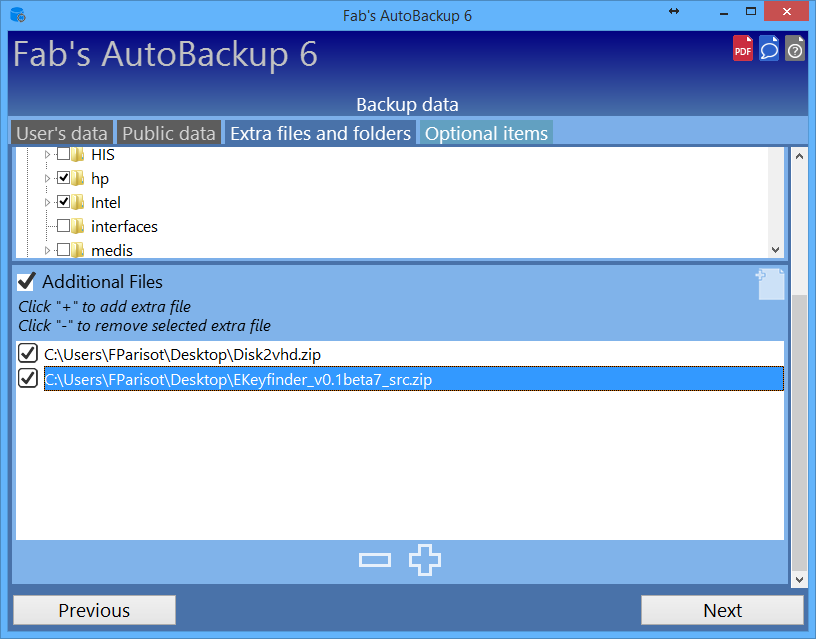Select the HIS folder label
This screenshot has height=639, width=816.
[103, 155]
